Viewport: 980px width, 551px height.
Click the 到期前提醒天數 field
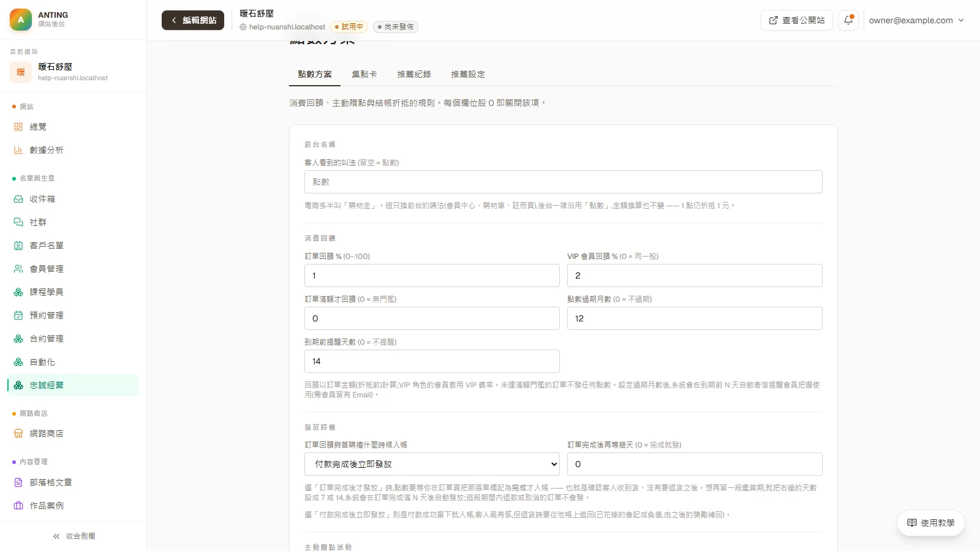tap(432, 361)
